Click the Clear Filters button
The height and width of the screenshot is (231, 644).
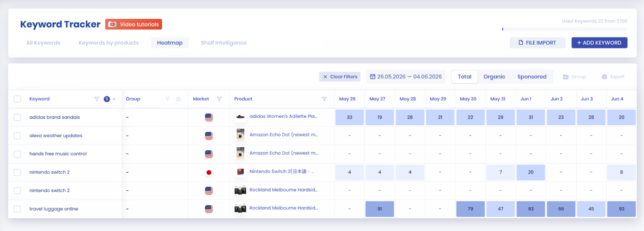pyautogui.click(x=340, y=77)
